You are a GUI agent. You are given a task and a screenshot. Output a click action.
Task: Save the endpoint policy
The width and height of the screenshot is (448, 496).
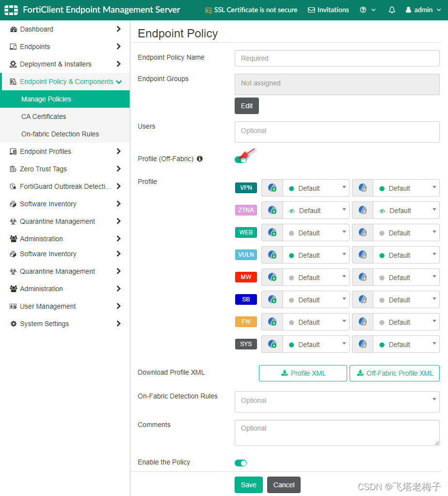click(x=249, y=485)
